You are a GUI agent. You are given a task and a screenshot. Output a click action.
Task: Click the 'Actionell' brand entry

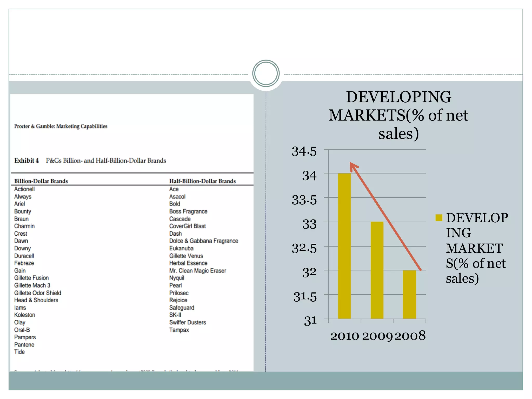point(24,189)
